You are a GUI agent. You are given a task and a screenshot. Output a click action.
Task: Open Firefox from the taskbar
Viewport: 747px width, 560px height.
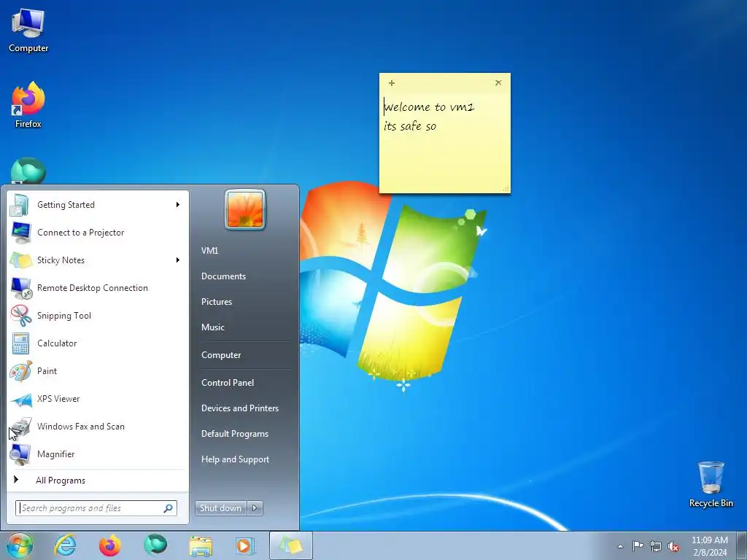(110, 545)
